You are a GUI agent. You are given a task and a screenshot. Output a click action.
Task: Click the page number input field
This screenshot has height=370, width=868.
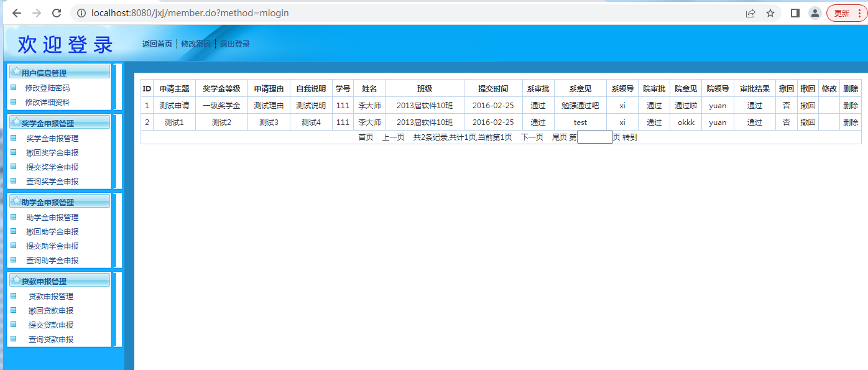(x=594, y=137)
